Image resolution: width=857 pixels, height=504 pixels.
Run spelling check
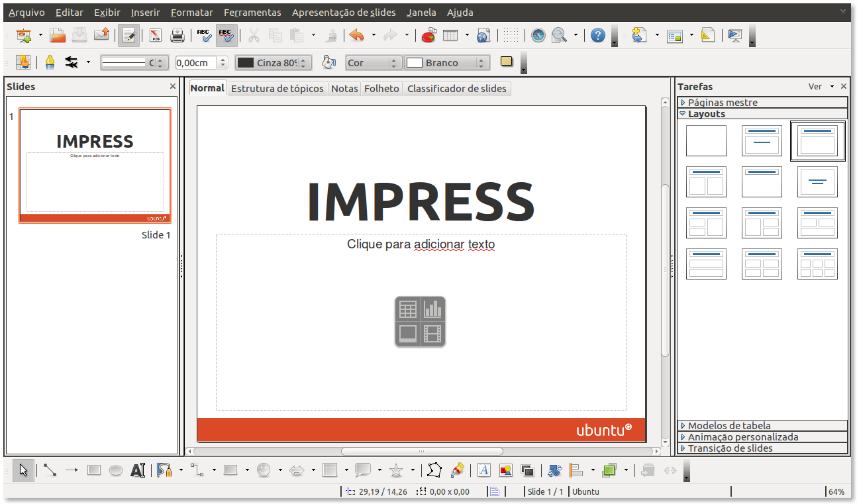click(x=204, y=36)
